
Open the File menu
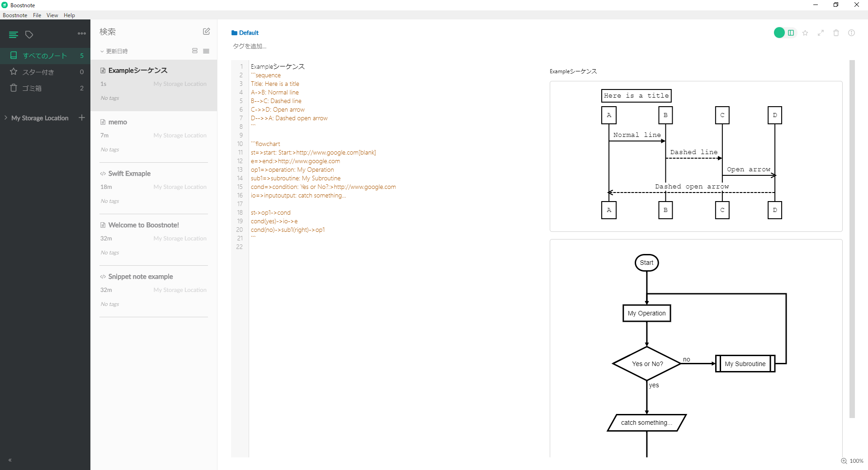coord(37,15)
